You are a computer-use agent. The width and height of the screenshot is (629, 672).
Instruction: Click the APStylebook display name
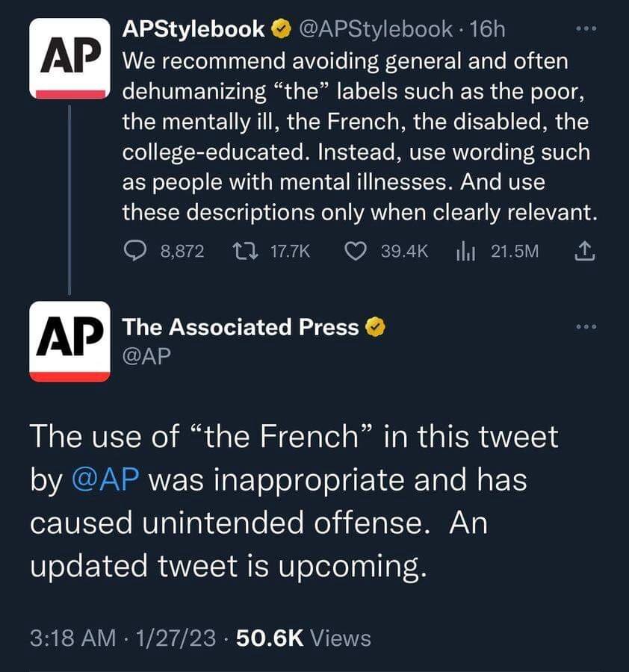[x=193, y=29]
